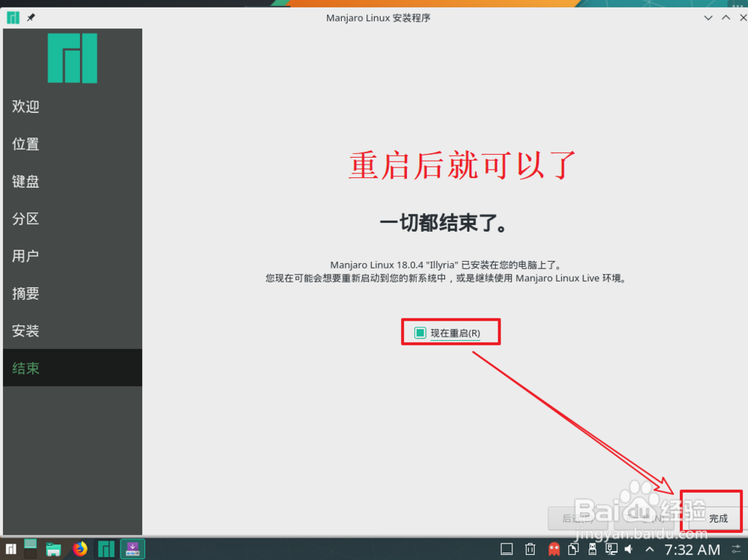Expand hidden system tray icons

pos(650,550)
